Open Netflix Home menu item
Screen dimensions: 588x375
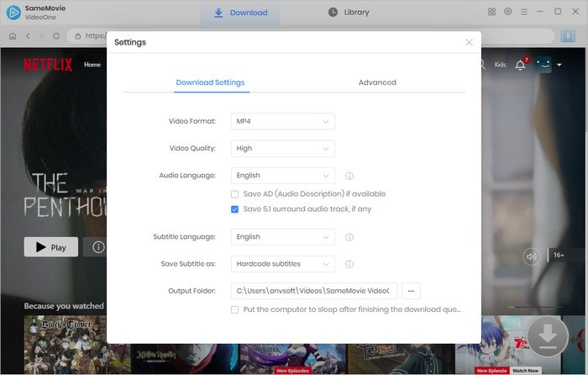(x=92, y=65)
